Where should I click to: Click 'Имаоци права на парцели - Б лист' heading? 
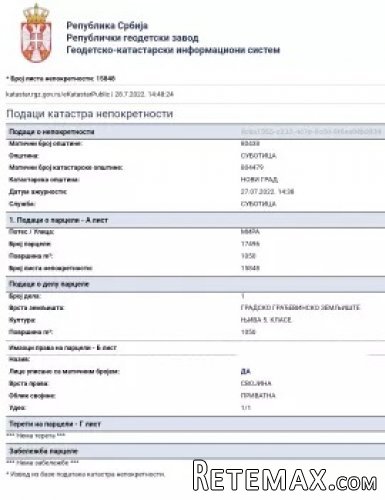coord(63,348)
